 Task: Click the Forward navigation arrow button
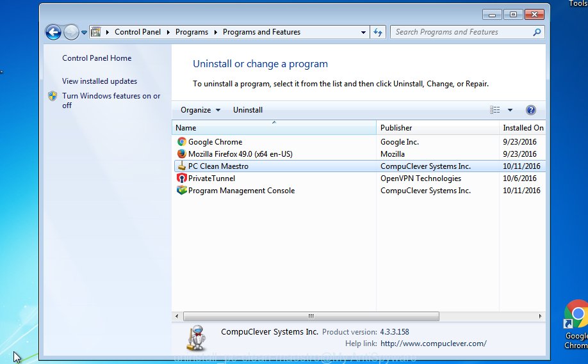71,32
